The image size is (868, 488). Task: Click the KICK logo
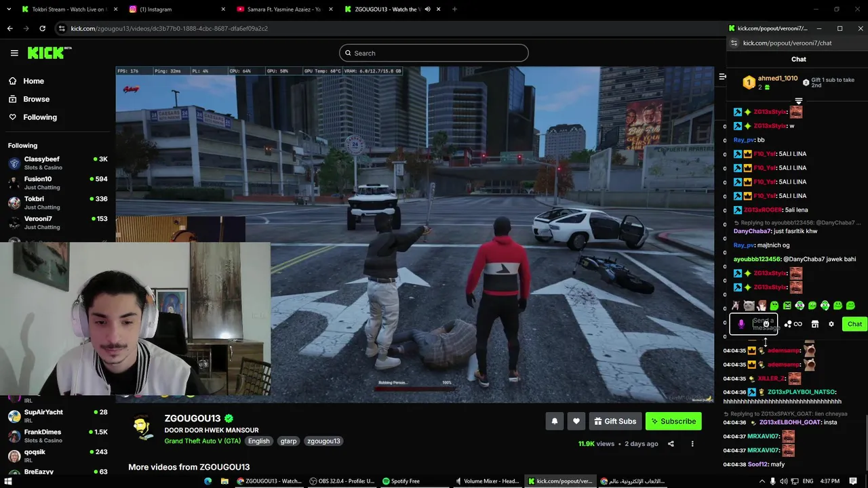(x=50, y=53)
